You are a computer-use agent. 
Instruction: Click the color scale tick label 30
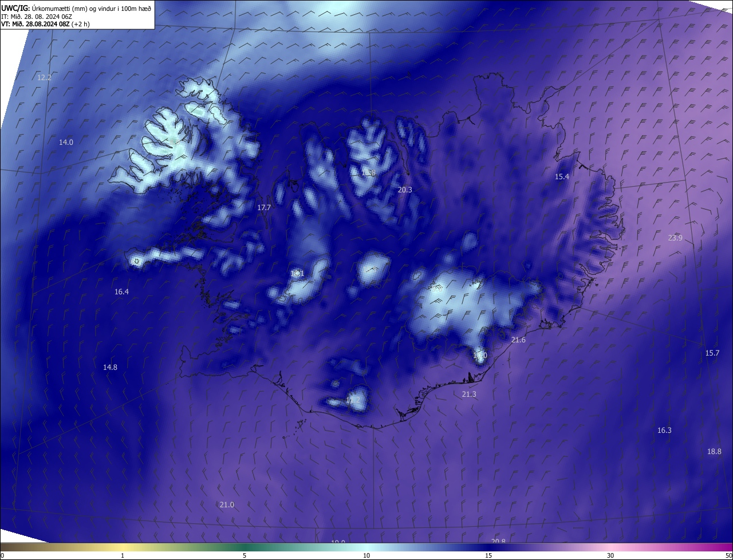point(610,555)
